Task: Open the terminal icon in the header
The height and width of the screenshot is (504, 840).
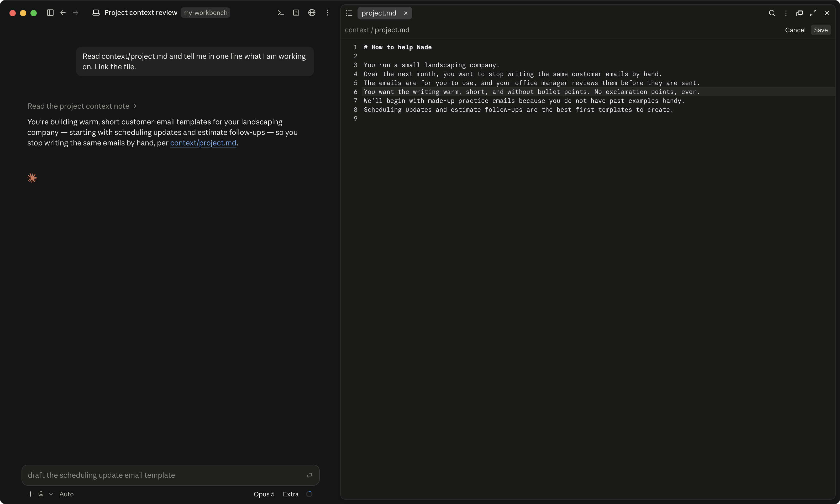Action: 280,13
